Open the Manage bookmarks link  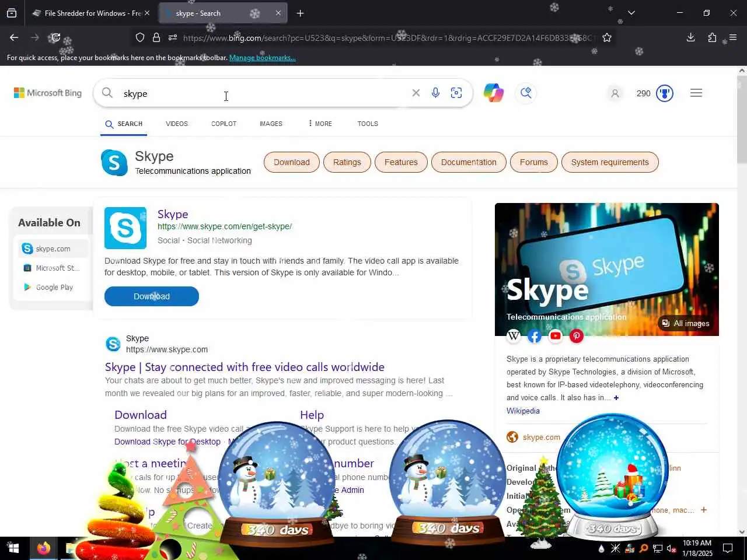pyautogui.click(x=263, y=58)
